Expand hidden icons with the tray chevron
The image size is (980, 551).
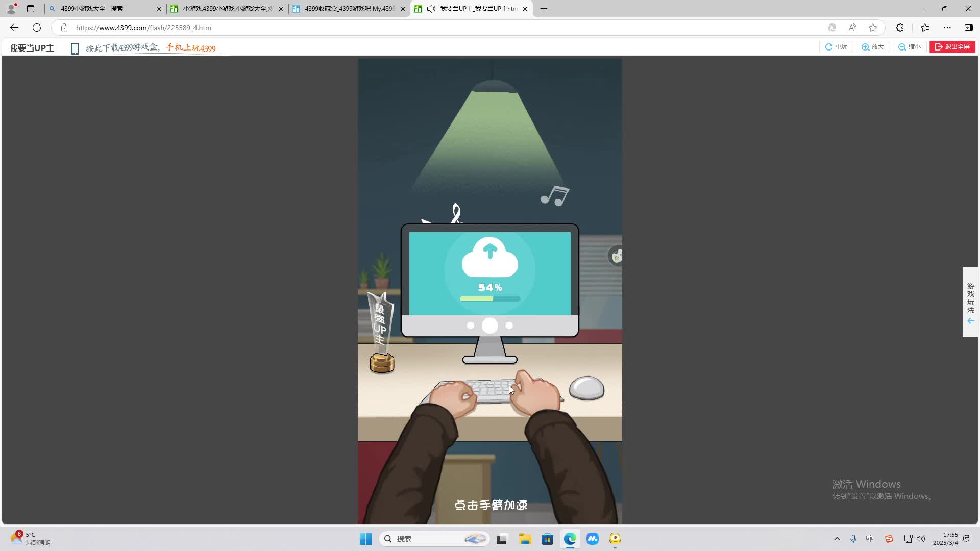[837, 538]
